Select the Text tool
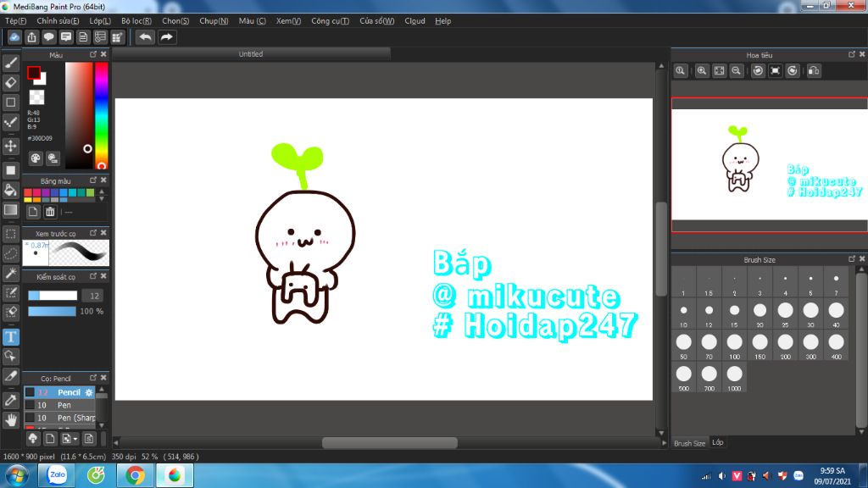Screen dimensions: 868x488 (x=10, y=337)
